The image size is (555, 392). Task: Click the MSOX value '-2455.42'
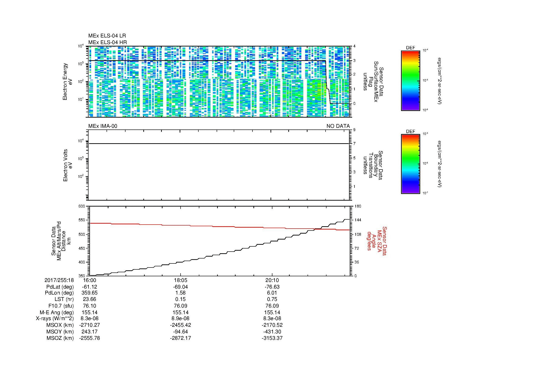click(x=180, y=325)
